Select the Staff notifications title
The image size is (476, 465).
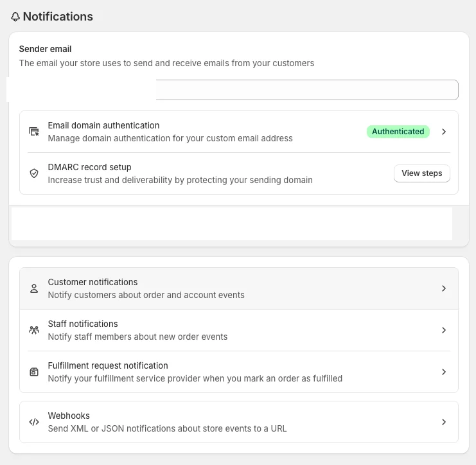[83, 324]
